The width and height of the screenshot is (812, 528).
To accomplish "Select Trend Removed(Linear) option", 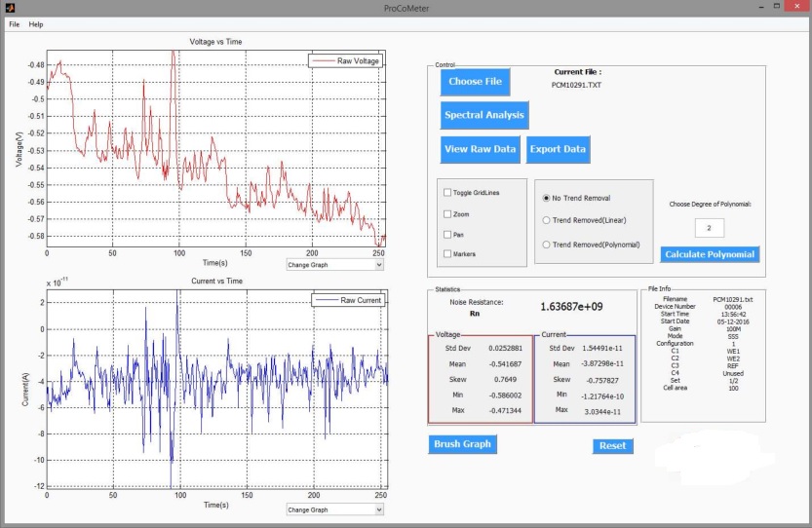I will [547, 220].
